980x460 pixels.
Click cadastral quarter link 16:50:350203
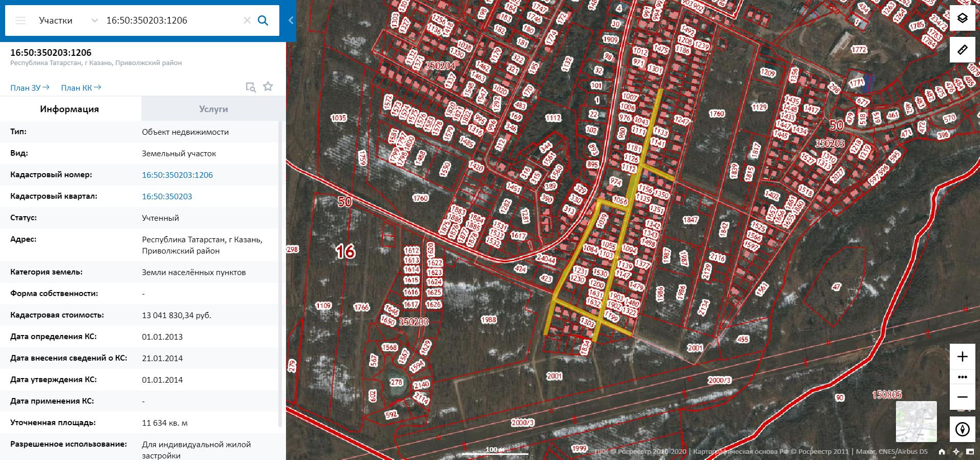point(167,196)
